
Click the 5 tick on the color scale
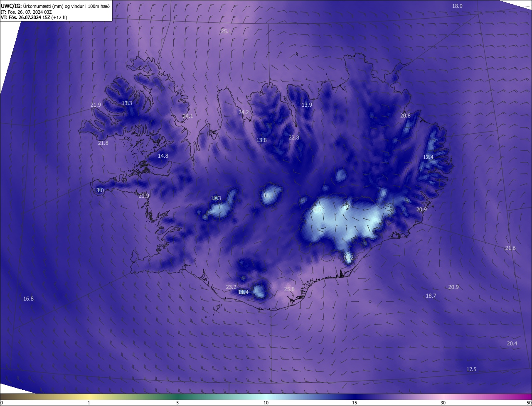177,403
